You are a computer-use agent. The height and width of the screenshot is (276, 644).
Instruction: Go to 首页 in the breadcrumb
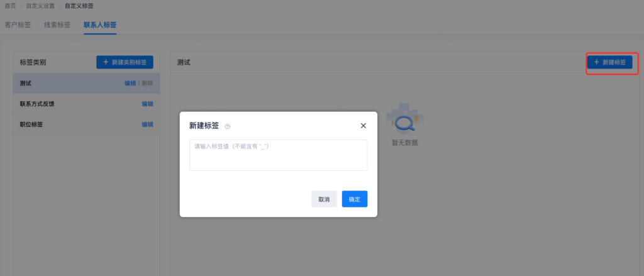(10, 6)
